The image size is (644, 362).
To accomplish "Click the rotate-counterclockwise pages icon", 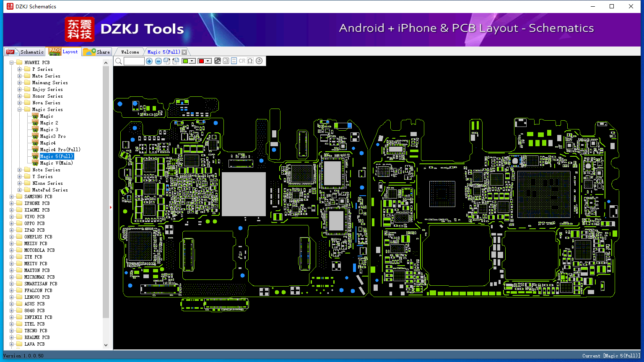I will click(x=176, y=61).
